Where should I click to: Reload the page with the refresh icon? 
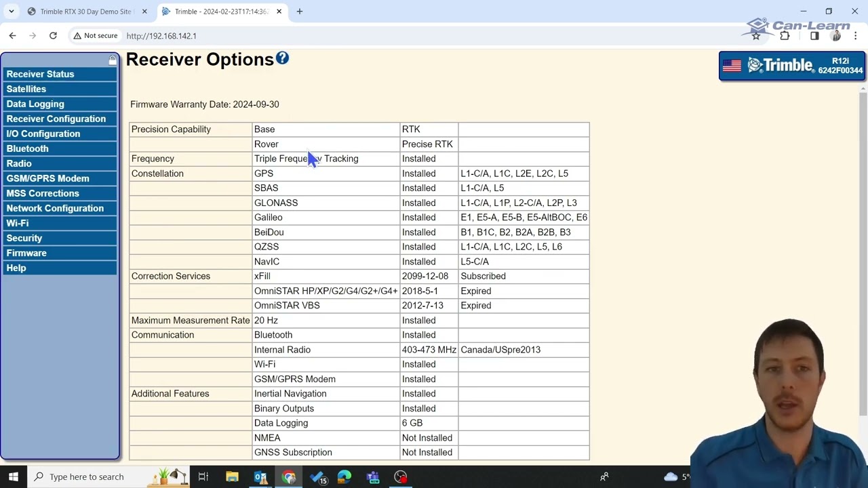pos(53,36)
